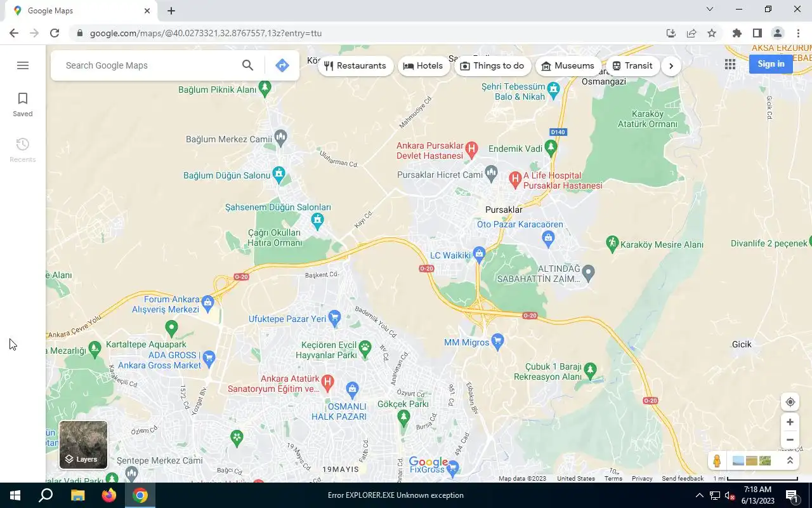Filter map by Transit

pos(632,65)
